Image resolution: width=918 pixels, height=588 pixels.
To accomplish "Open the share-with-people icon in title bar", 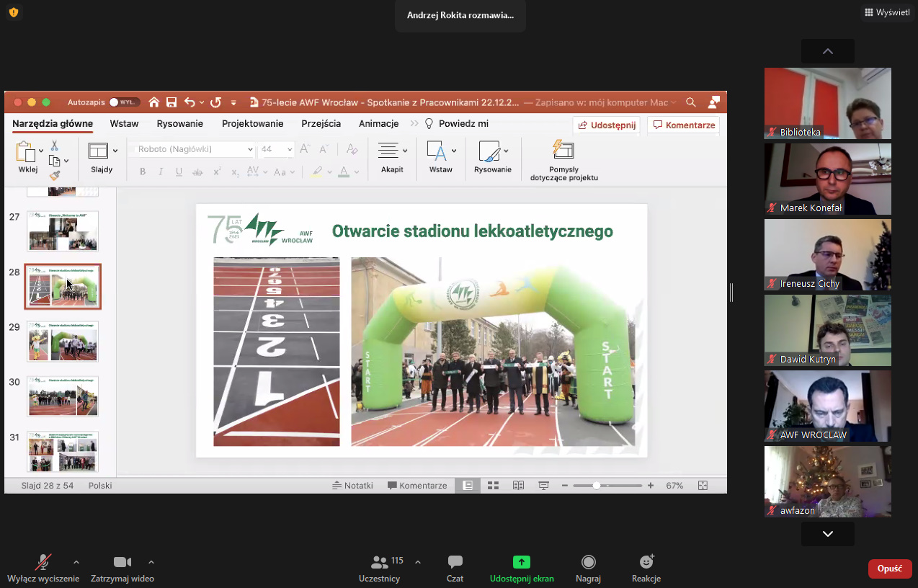I will (714, 102).
